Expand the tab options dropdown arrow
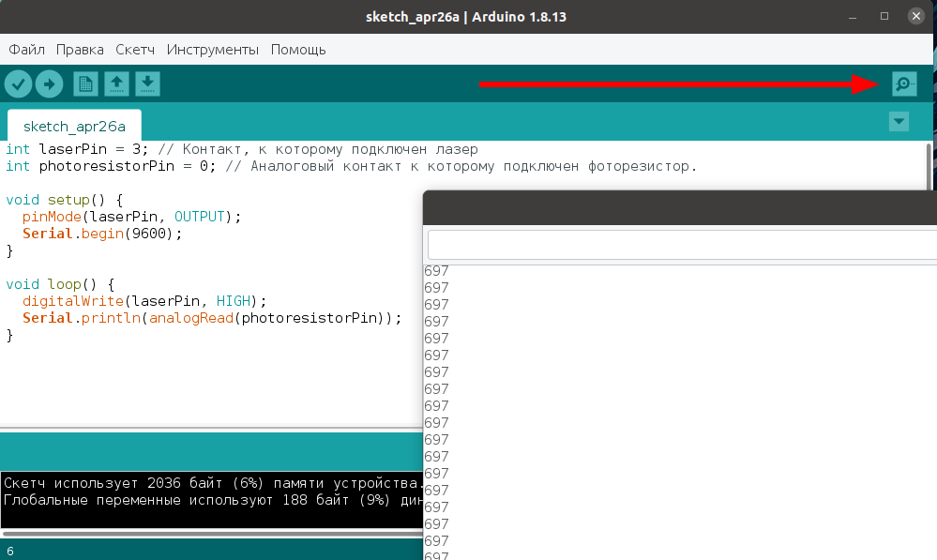Image resolution: width=937 pixels, height=560 pixels. click(899, 121)
